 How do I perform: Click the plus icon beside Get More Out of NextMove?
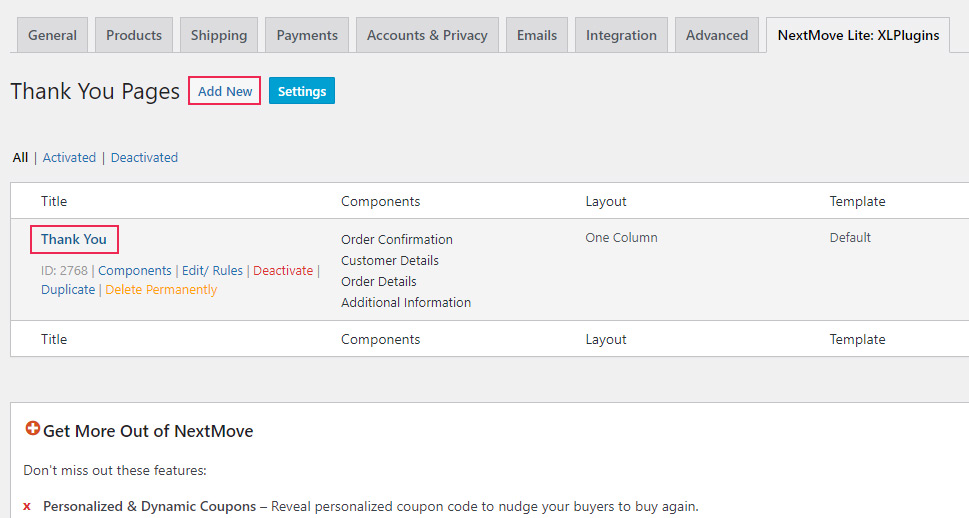click(32, 429)
